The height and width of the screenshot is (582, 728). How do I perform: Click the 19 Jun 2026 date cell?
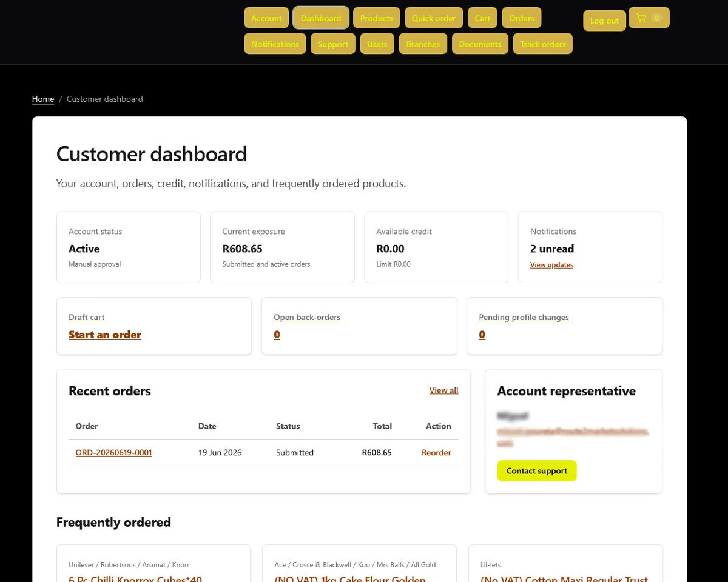click(220, 453)
